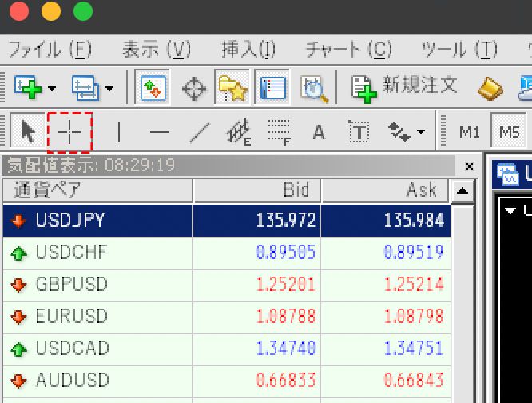Click USDCHF bid value 0.89505

(286, 253)
